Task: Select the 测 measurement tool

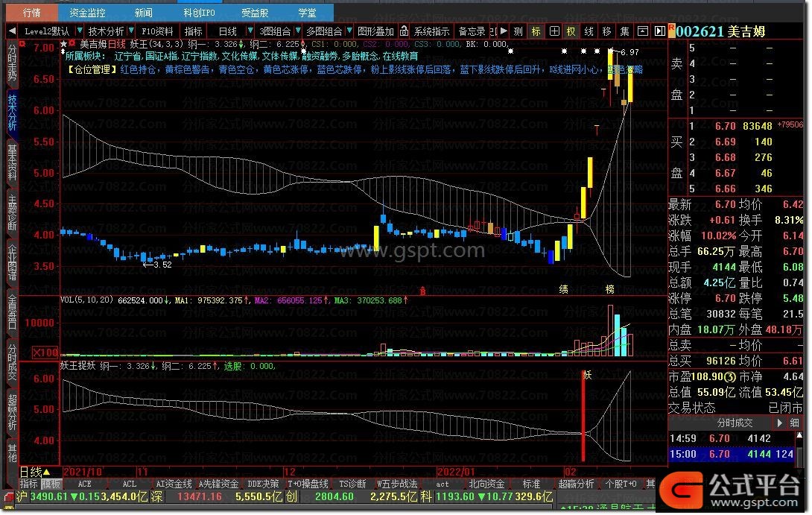Action: tap(518, 31)
